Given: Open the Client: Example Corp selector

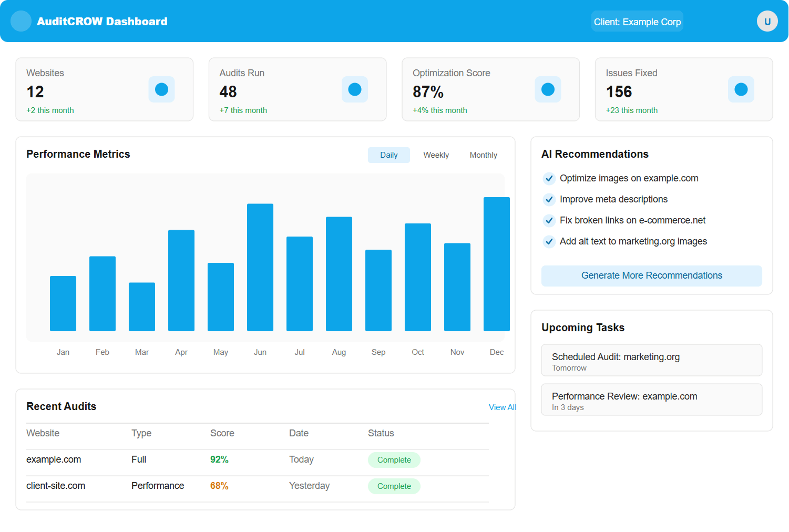Looking at the screenshot, I should tap(637, 21).
